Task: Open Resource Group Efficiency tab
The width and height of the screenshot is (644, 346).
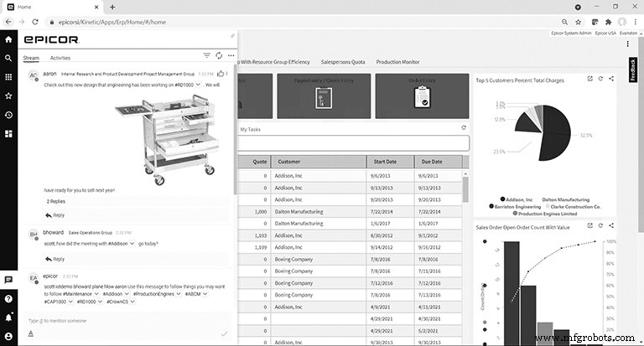Action: click(x=274, y=62)
